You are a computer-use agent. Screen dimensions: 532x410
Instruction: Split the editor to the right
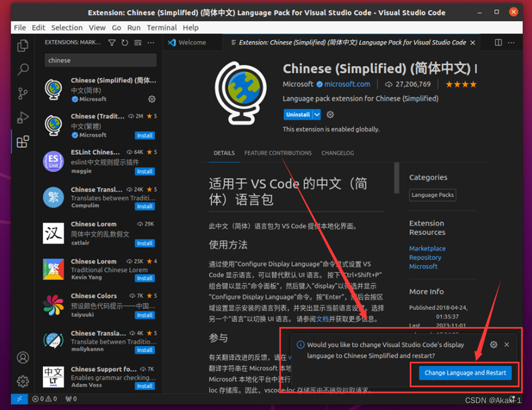coord(498,42)
